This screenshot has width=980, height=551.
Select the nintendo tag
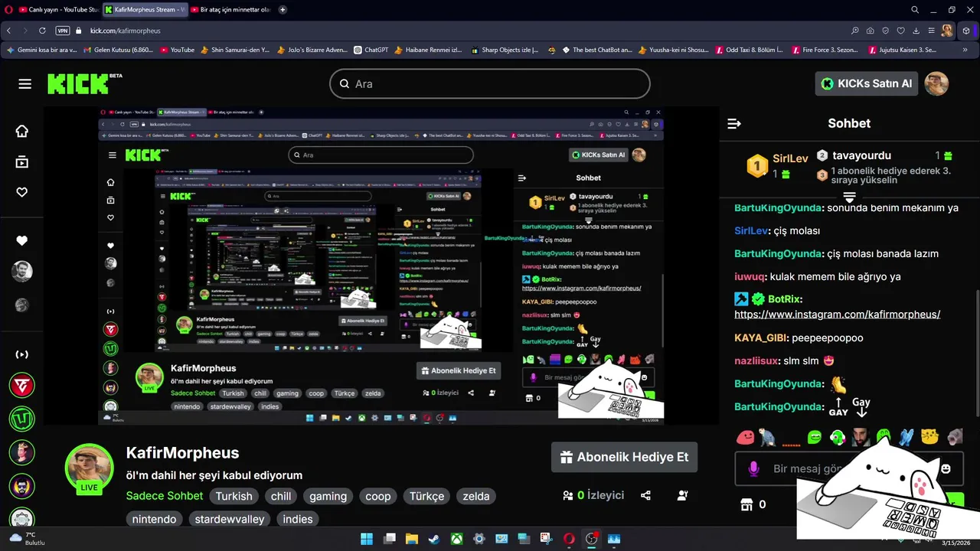click(x=154, y=519)
